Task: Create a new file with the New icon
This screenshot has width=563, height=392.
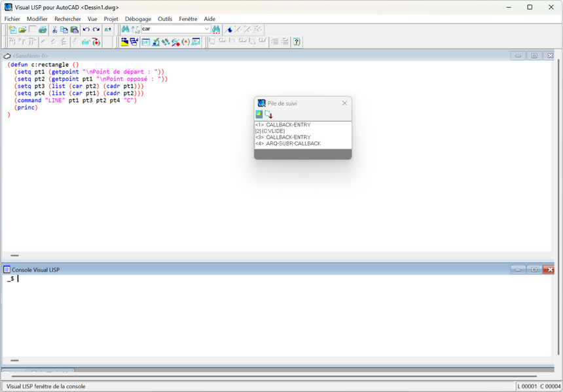Action: point(12,29)
